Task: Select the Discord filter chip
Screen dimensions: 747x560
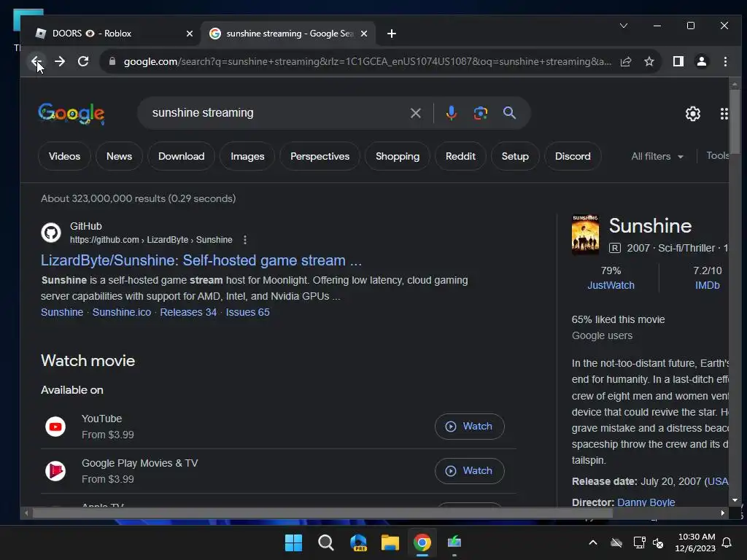Action: [x=573, y=156]
